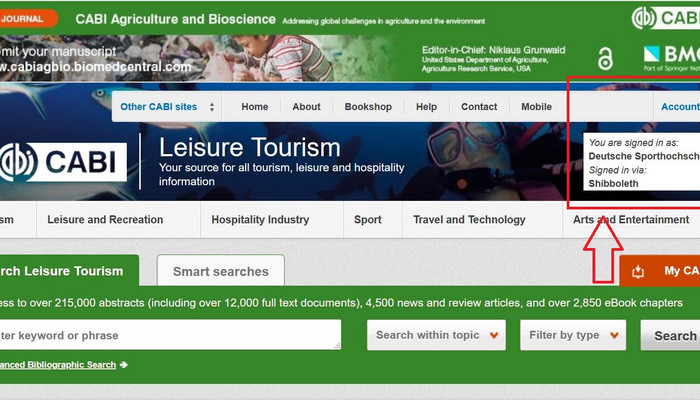Click arrow icon after Advanced Bibliographic Search
700x400 pixels.
pyautogui.click(x=124, y=365)
